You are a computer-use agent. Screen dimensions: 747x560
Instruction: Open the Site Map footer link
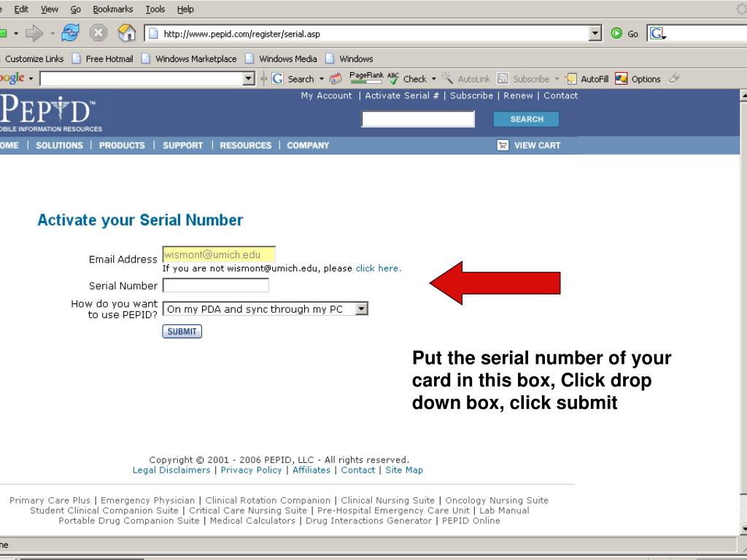point(404,470)
